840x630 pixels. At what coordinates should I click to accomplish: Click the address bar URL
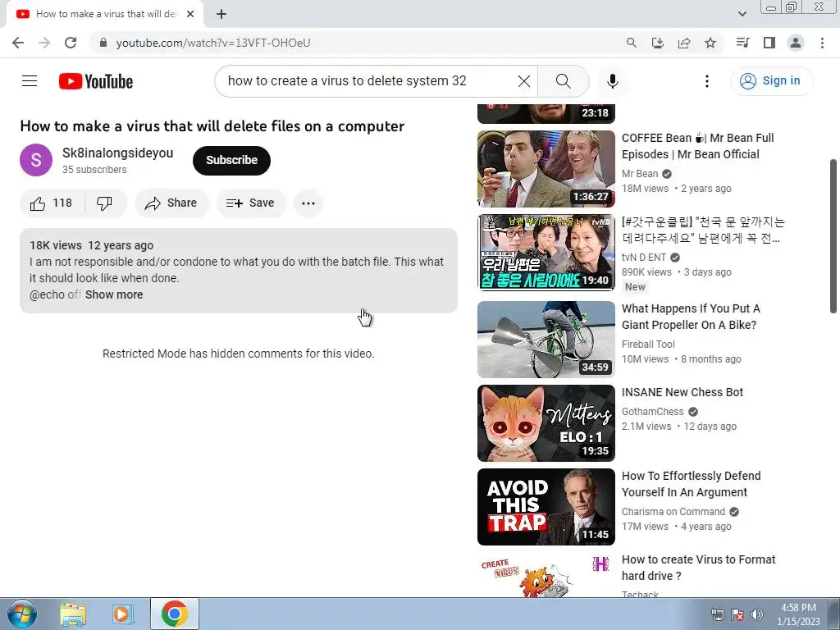point(213,43)
